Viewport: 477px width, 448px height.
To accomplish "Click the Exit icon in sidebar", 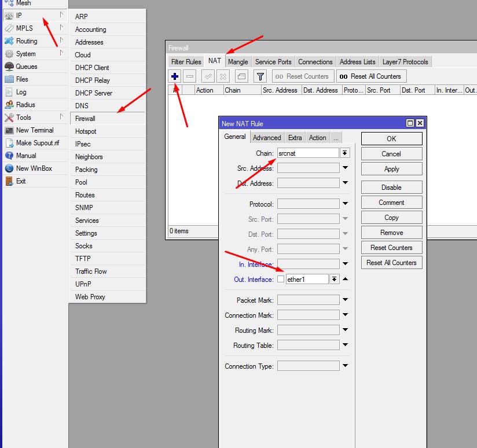I will [x=9, y=181].
